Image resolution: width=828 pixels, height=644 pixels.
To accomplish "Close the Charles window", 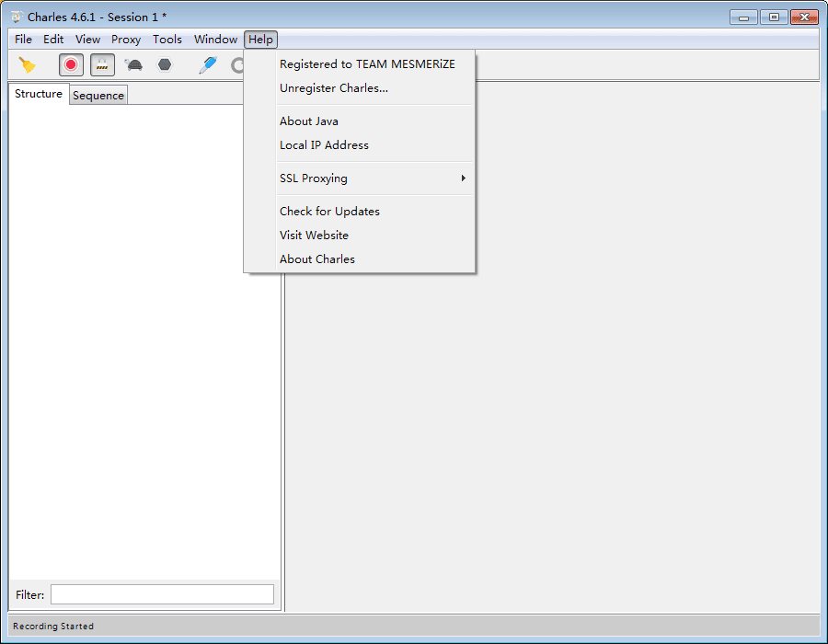I will coord(804,17).
